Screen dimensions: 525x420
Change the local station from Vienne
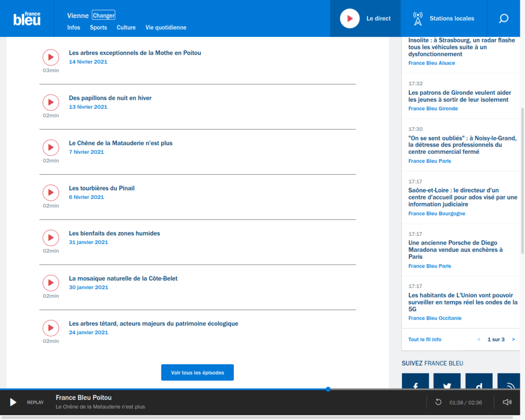104,15
